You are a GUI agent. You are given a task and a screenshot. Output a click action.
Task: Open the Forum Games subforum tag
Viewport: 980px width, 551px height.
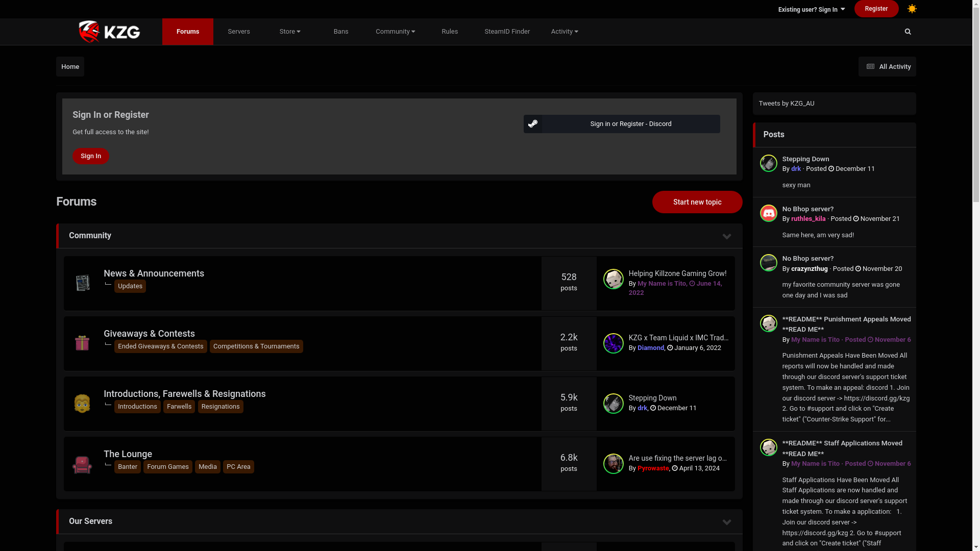tap(168, 467)
